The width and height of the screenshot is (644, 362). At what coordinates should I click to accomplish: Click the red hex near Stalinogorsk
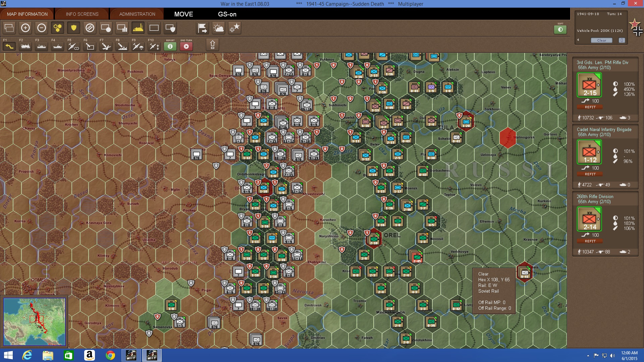click(507, 137)
